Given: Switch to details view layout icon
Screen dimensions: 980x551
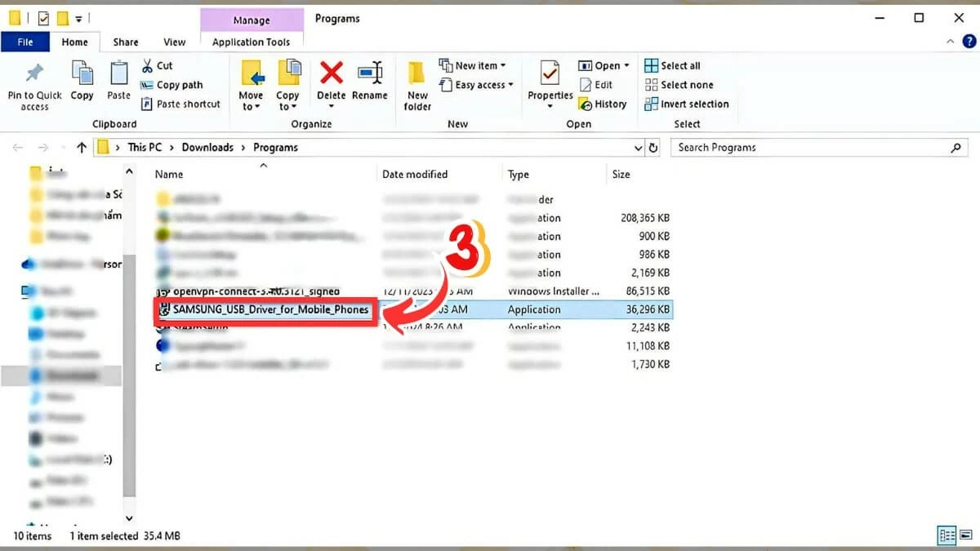Looking at the screenshot, I should point(947,535).
